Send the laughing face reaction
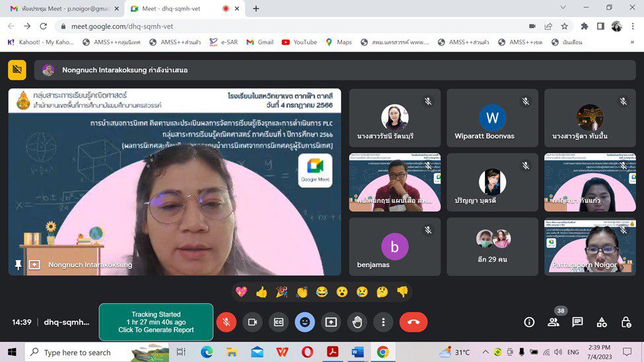This screenshot has height=362, width=644. point(322,292)
